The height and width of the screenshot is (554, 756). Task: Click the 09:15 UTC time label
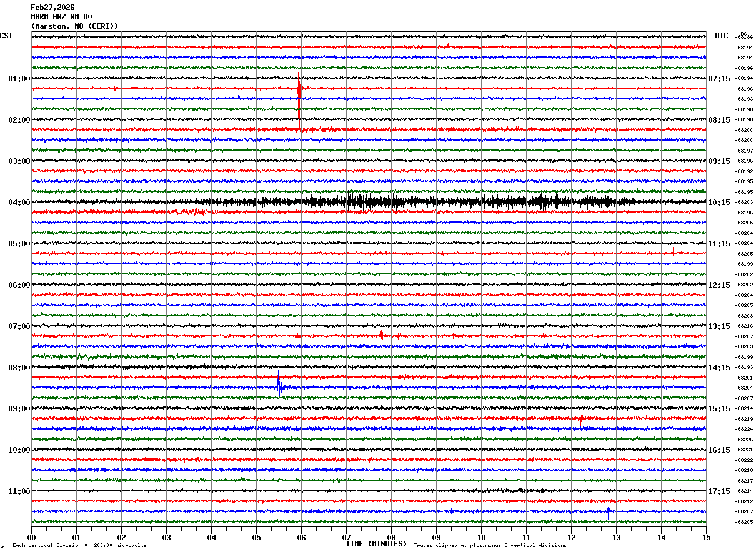(719, 161)
